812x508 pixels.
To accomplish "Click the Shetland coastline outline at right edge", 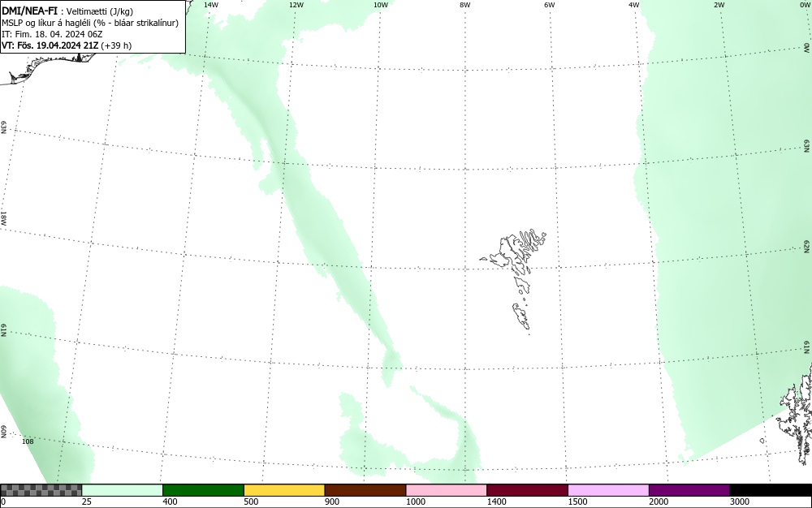I will point(795,414).
